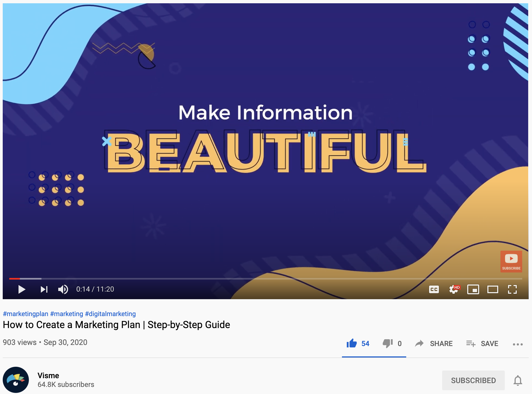Image resolution: width=532 pixels, height=394 pixels.
Task: Like the video with thumbs up
Action: [352, 343]
